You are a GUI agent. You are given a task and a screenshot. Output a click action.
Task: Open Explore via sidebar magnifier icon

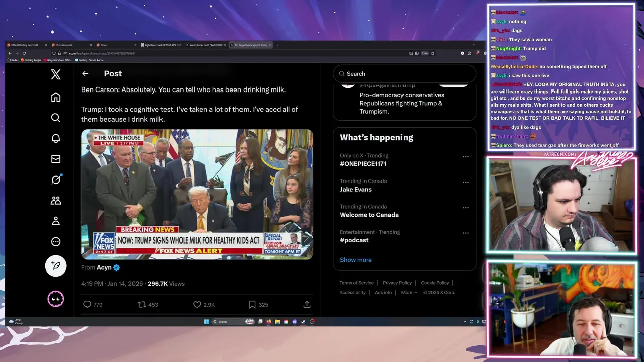[56, 118]
